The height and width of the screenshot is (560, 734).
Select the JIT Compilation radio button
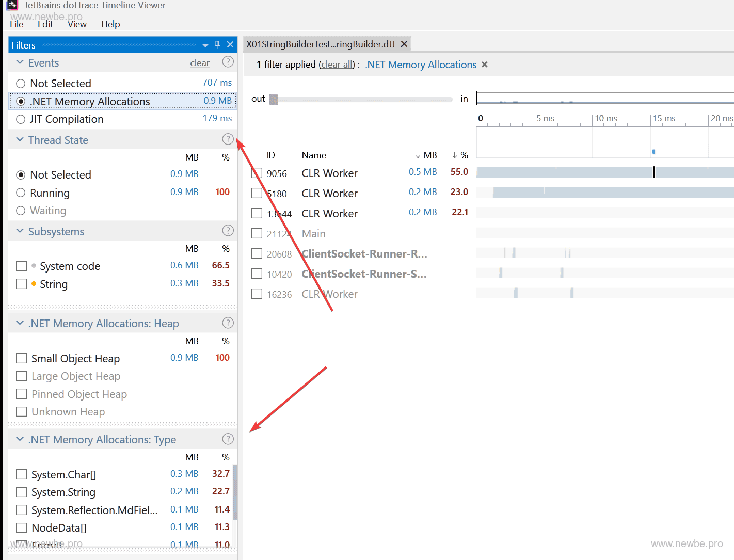click(21, 119)
